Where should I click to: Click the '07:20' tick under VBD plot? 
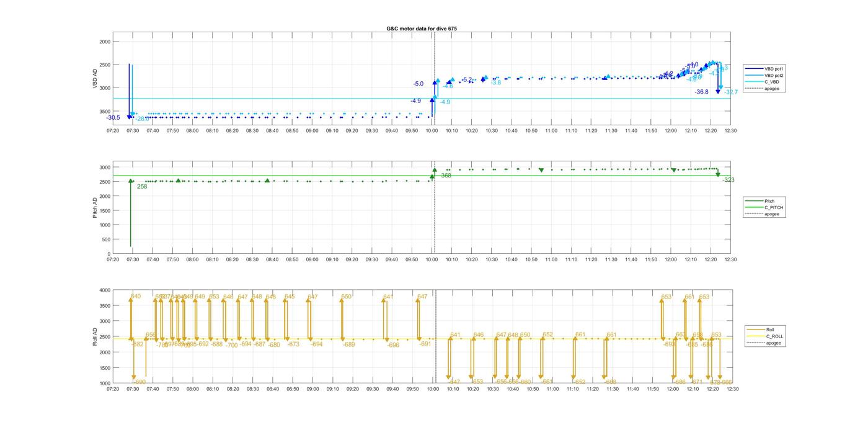tap(113, 131)
